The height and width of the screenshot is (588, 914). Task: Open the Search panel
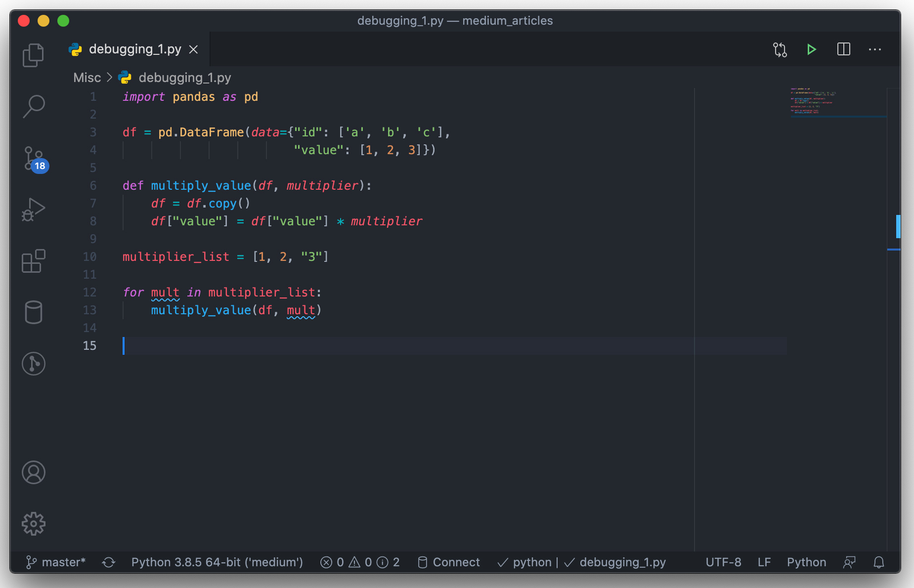coord(33,106)
